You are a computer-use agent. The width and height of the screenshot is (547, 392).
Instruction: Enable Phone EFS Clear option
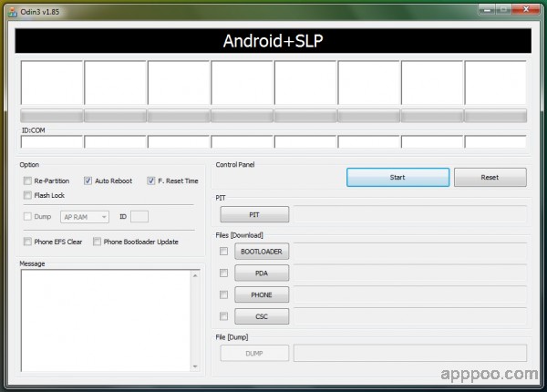[x=27, y=242]
